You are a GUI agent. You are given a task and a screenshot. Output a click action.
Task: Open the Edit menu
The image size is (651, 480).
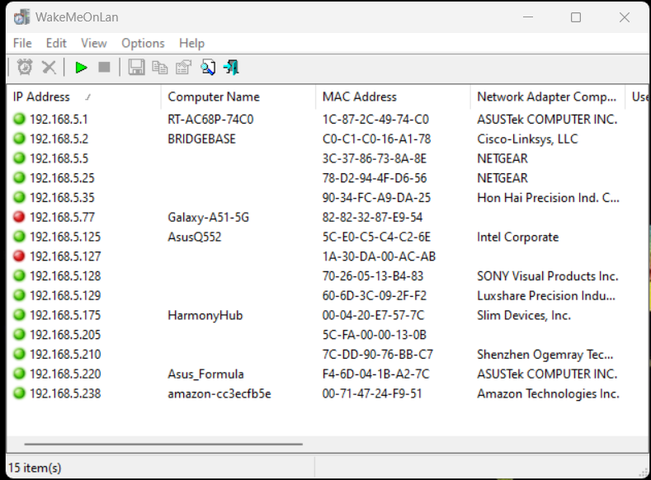pos(56,43)
